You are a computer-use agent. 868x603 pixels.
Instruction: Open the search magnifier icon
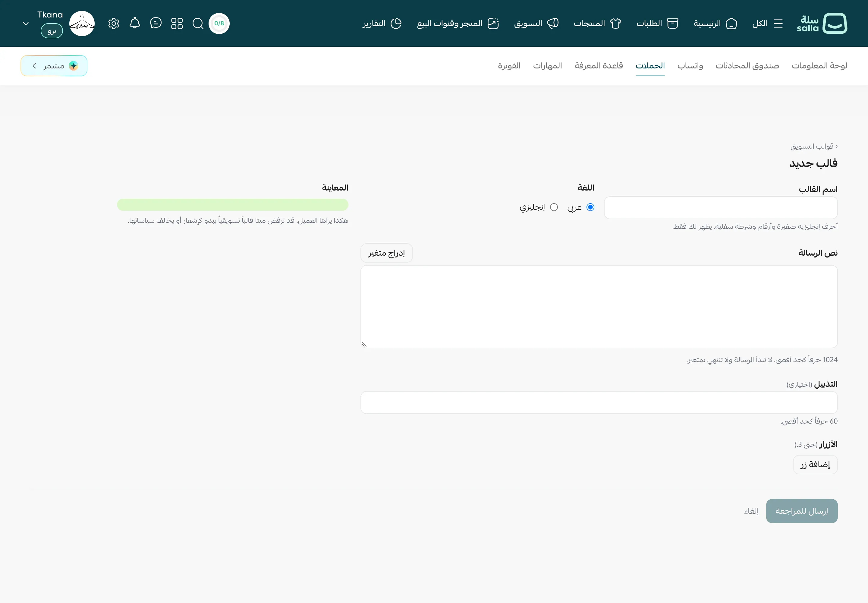pos(198,24)
